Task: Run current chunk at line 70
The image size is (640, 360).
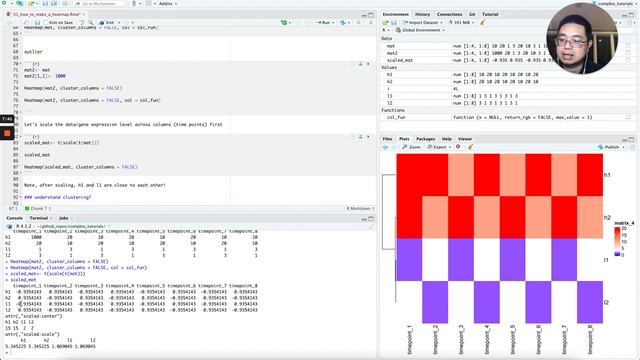Action: point(368,64)
